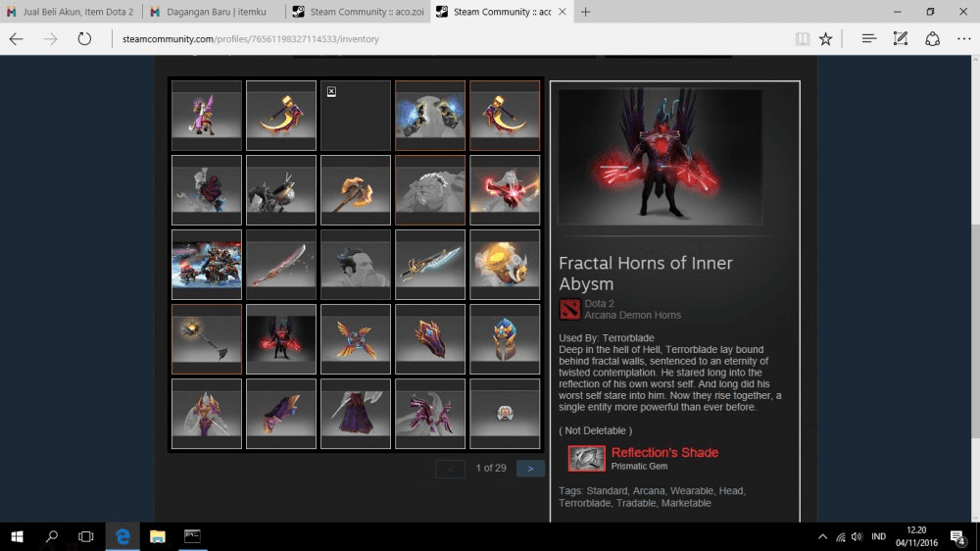Viewport: 980px width, 551px height.
Task: Go to next inventory page arrow
Action: [x=530, y=469]
